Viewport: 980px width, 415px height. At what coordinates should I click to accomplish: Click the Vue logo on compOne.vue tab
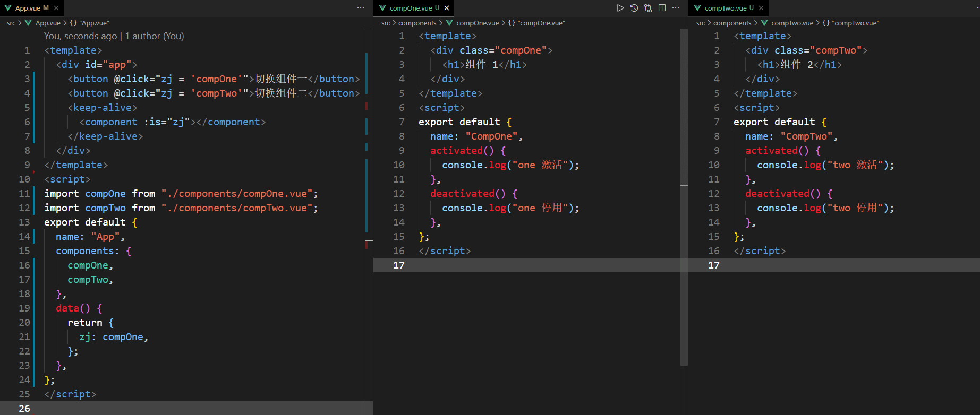(x=382, y=8)
